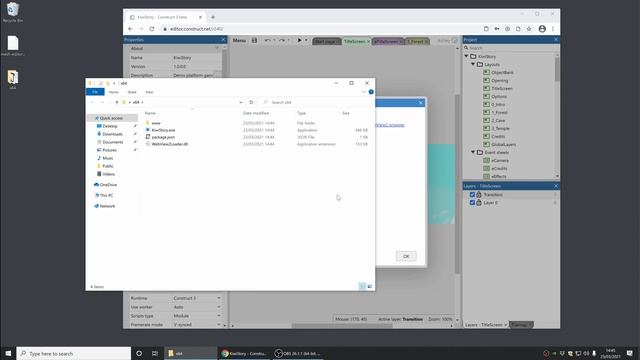This screenshot has width=640, height=360.
Task: Click the Options layout icon in Project tree
Action: coord(486,96)
